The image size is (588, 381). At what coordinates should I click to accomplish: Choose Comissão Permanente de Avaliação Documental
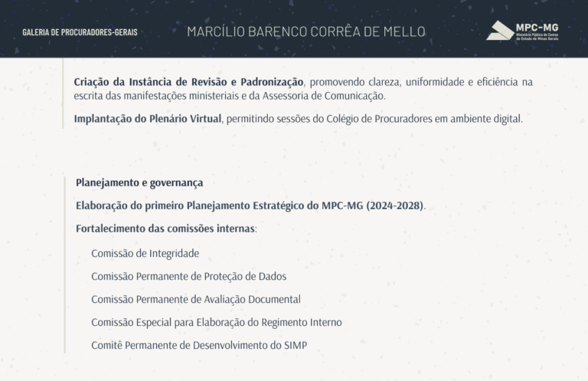[x=195, y=299]
